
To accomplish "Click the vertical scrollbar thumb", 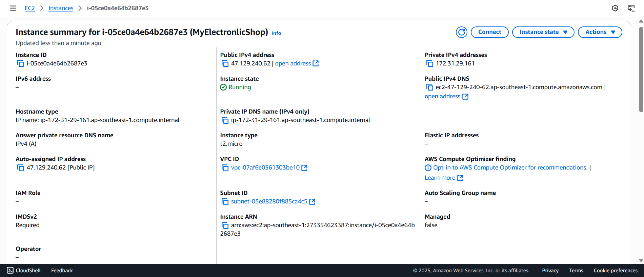I will point(641,70).
